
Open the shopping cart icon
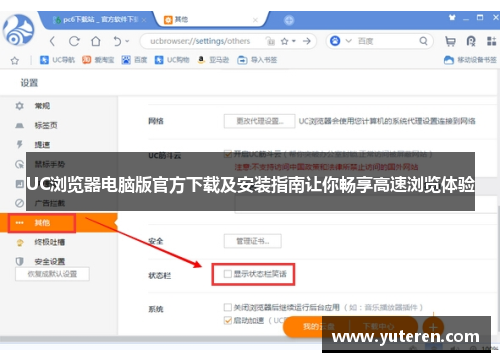pyautogui.click(x=450, y=41)
